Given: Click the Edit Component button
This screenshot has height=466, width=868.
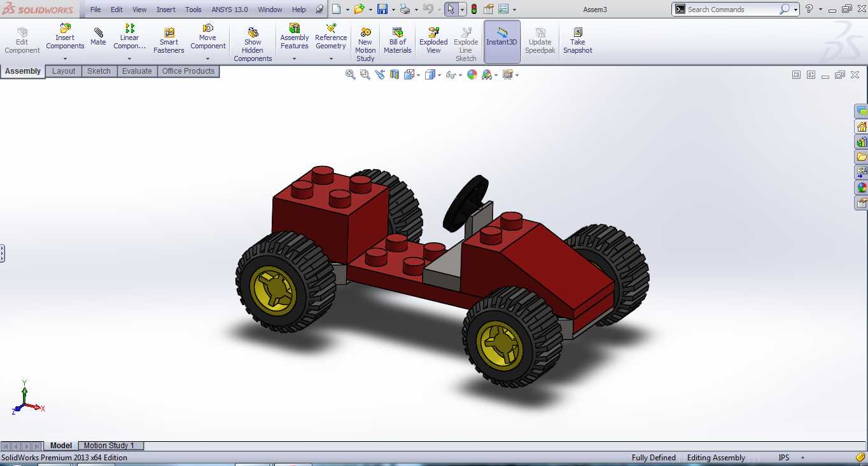Looking at the screenshot, I should point(22,41).
